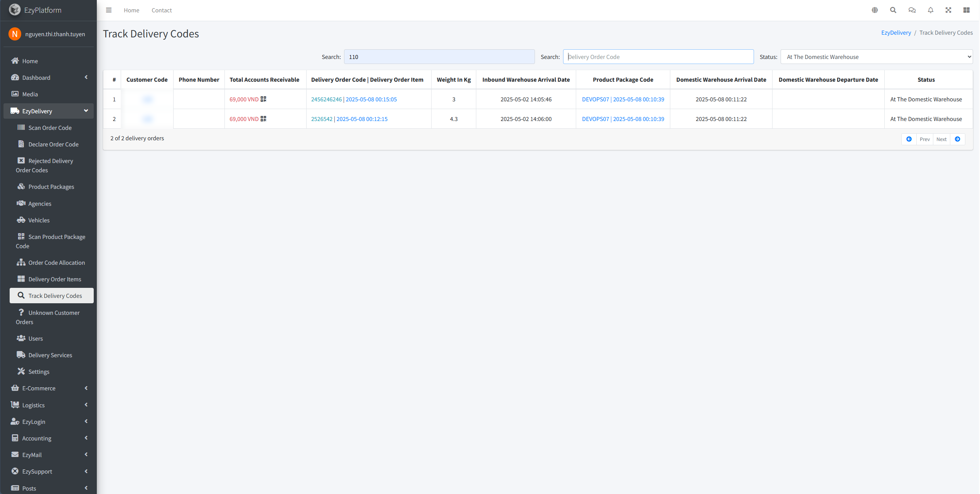This screenshot has height=494, width=980.
Task: Collapse EzyDelivery sidebar menu
Action: point(48,111)
